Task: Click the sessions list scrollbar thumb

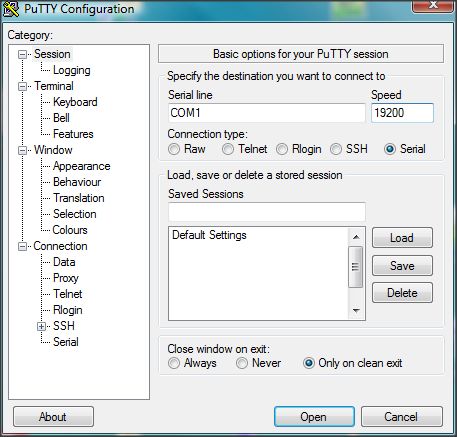Action: pos(356,267)
